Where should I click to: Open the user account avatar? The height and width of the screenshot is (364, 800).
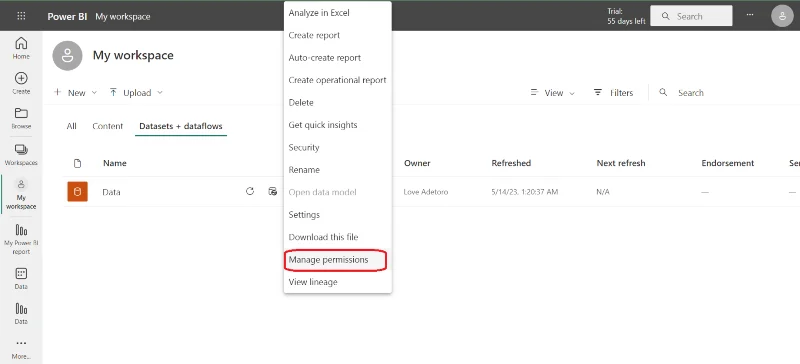point(782,16)
